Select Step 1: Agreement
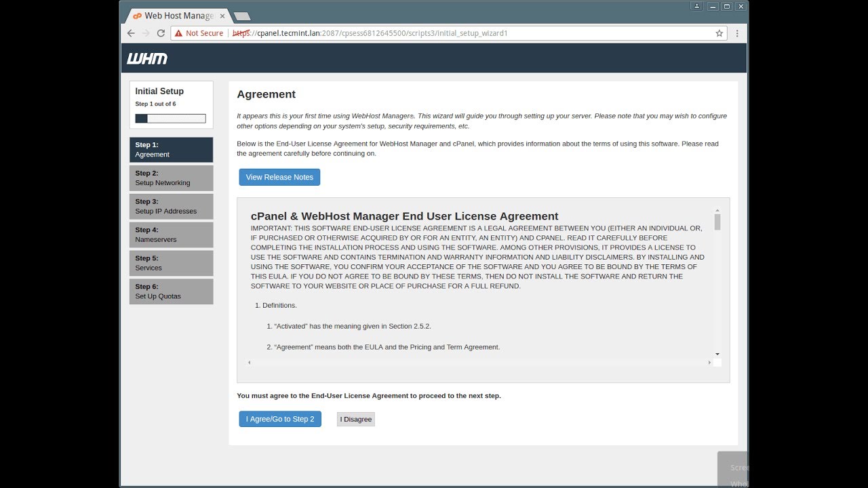868x488 pixels. pyautogui.click(x=171, y=150)
